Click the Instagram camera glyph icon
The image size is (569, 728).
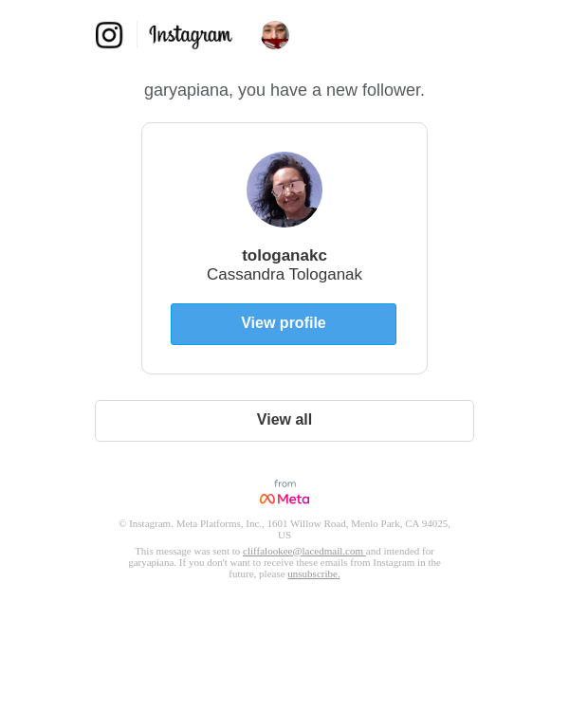[x=109, y=35]
